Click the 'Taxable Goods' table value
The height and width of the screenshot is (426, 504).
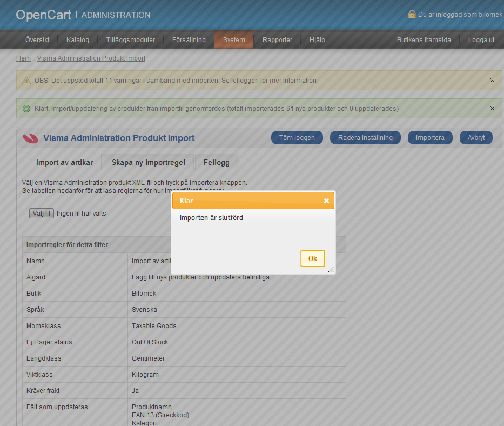tap(154, 326)
